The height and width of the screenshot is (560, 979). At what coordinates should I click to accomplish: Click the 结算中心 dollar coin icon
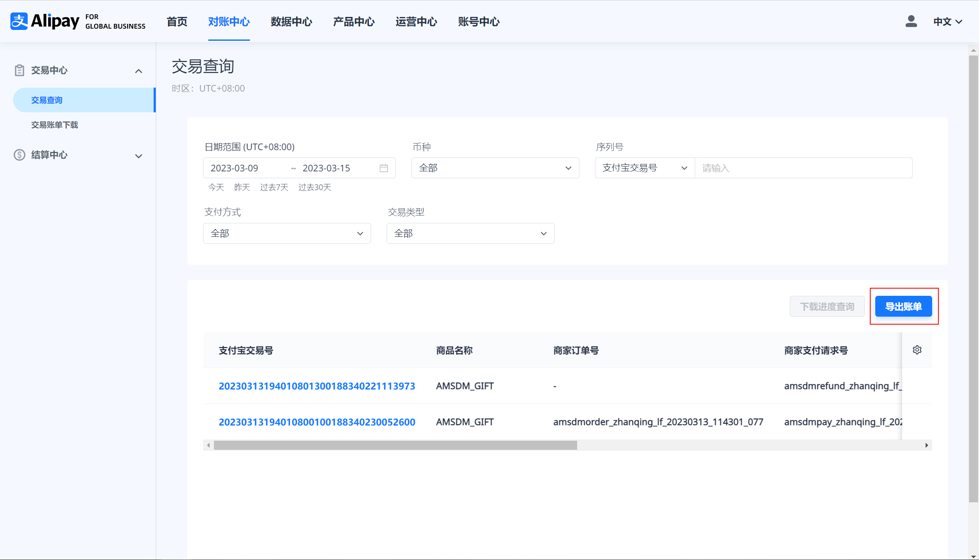click(19, 155)
